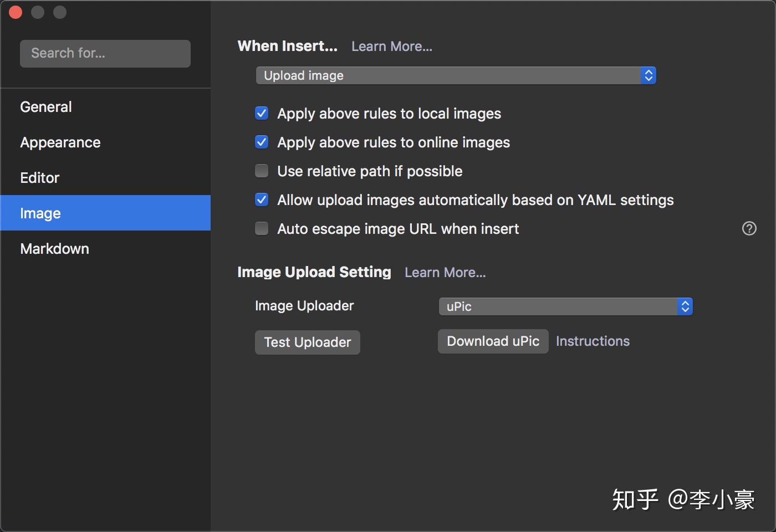Toggle Allow upload images automatically by YAML
This screenshot has width=776, height=532.
coord(262,200)
